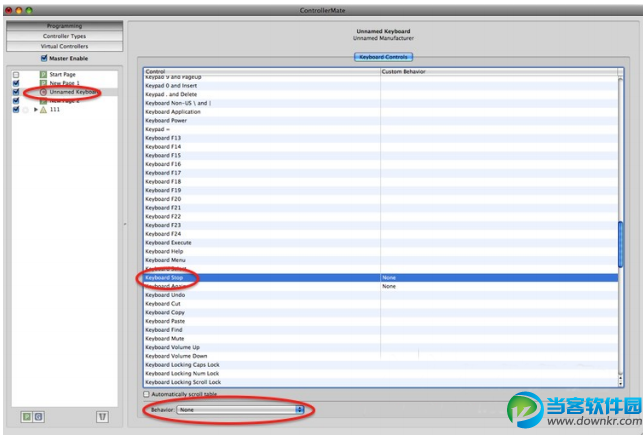643x435 pixels.
Task: Switch to the Virtual Controllers section
Action: coord(64,46)
